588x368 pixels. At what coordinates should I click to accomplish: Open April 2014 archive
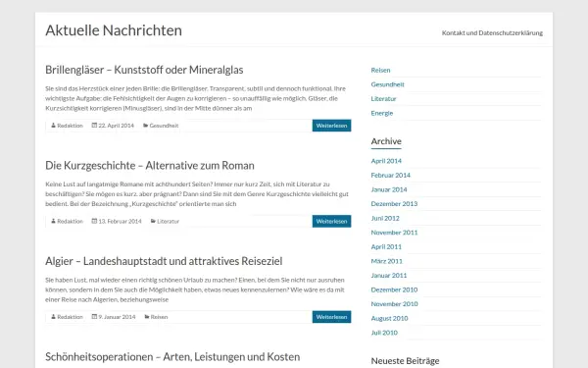coord(386,161)
